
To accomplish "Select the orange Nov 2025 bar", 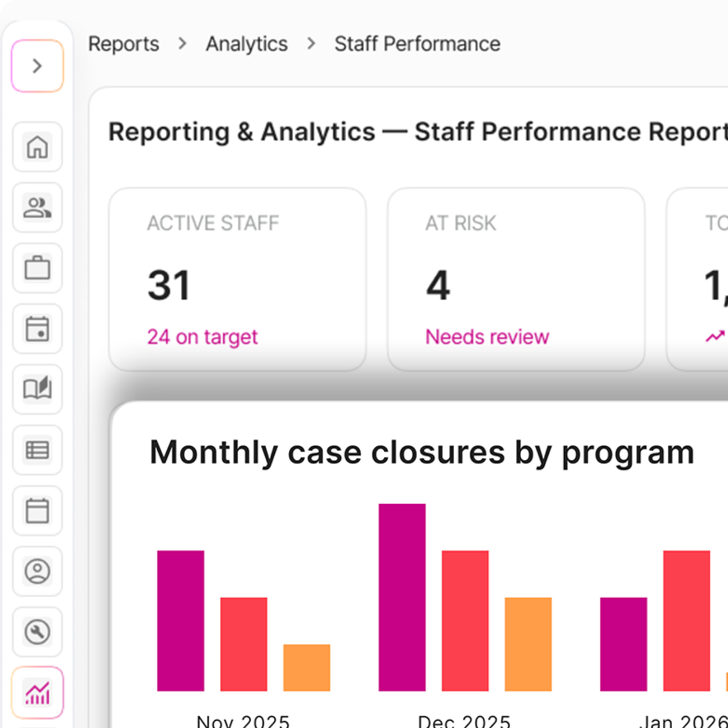I will point(307,669).
